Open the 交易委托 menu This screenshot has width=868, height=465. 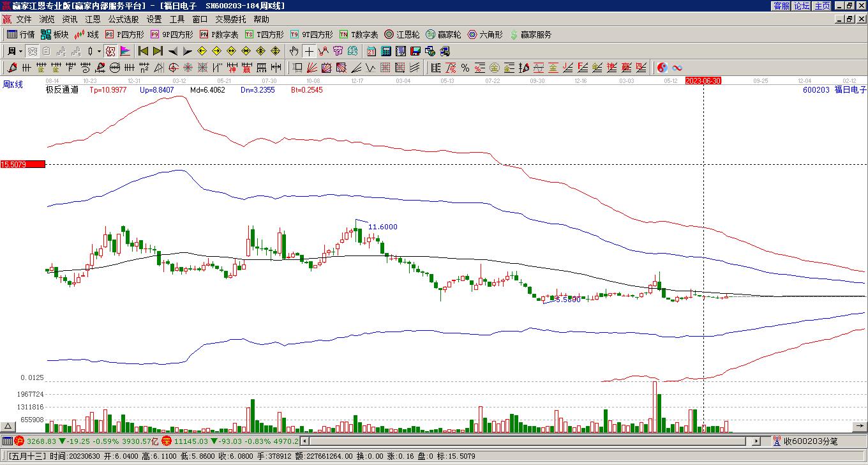pyautogui.click(x=230, y=19)
